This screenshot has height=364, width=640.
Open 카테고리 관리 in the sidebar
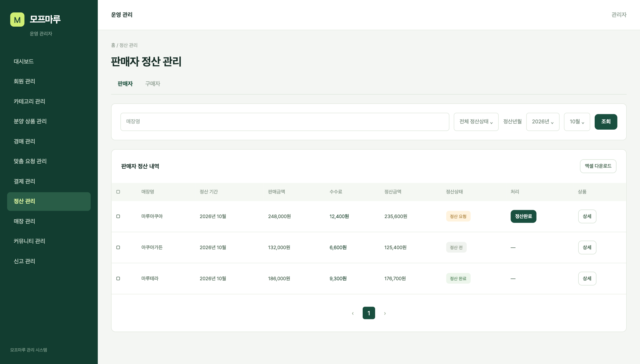pos(49,102)
